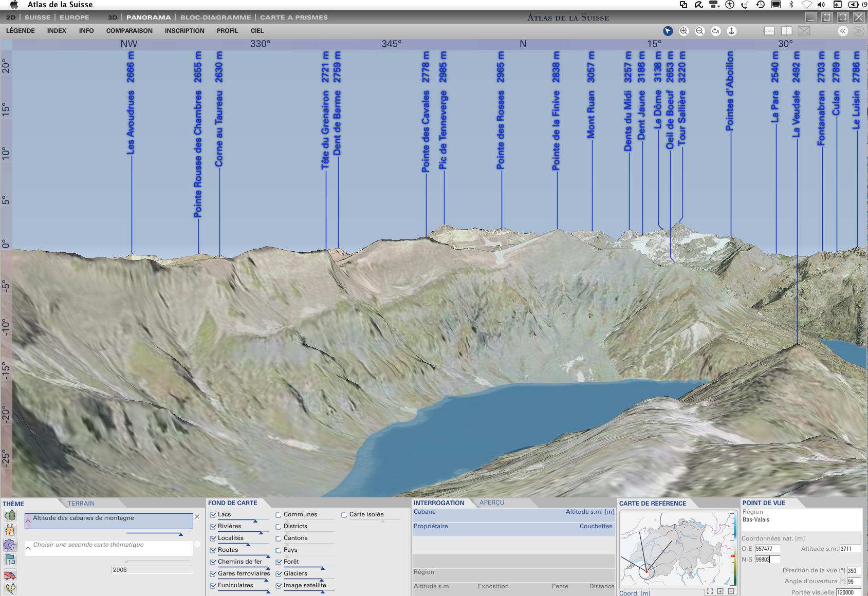Enable the Communes layer checkbox
Image resolution: width=868 pixels, height=596 pixels.
279,515
